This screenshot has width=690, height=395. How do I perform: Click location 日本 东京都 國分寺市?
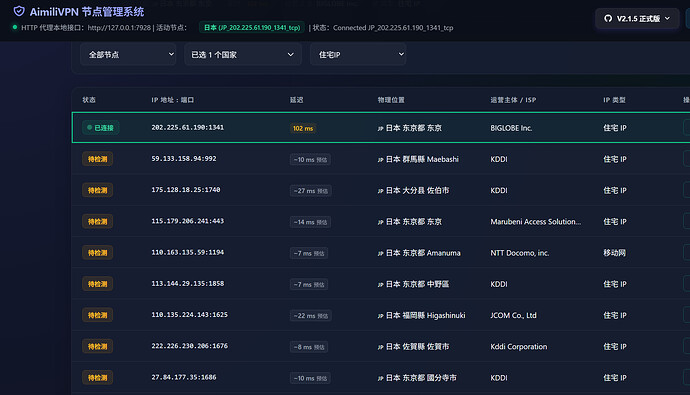point(417,378)
